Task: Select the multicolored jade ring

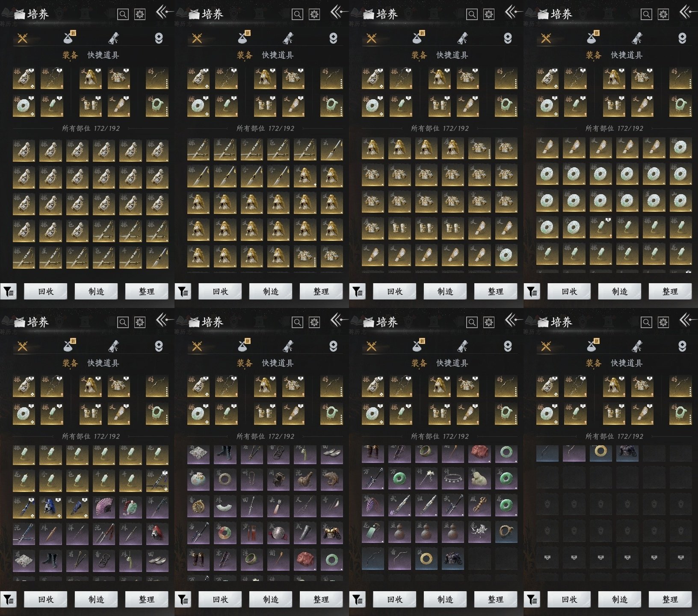Action: point(225,533)
